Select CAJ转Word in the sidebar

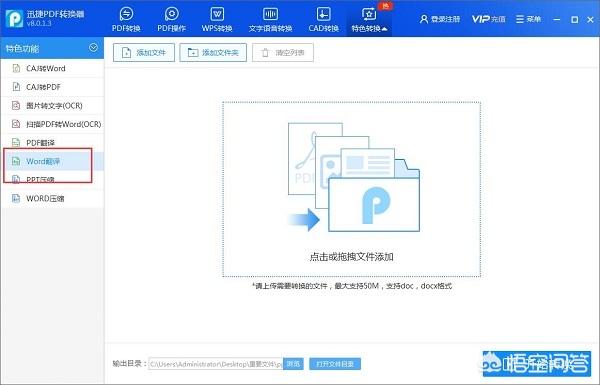coord(52,69)
